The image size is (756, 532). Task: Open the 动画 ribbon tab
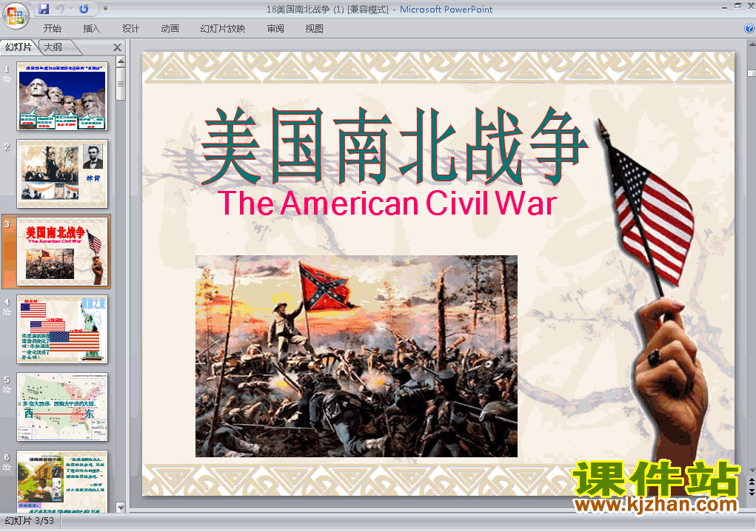click(170, 29)
